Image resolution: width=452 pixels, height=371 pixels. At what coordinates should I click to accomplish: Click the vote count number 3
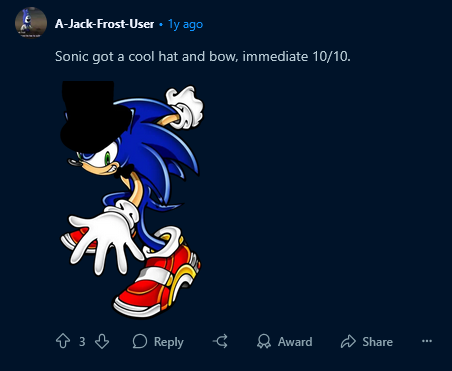click(82, 342)
